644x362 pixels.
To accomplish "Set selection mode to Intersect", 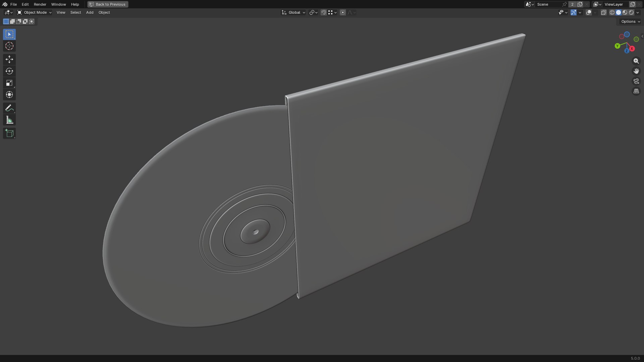I will click(x=32, y=21).
